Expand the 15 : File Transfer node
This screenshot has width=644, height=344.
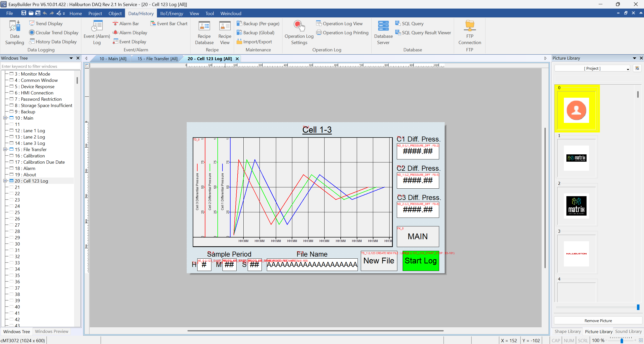click(5, 149)
